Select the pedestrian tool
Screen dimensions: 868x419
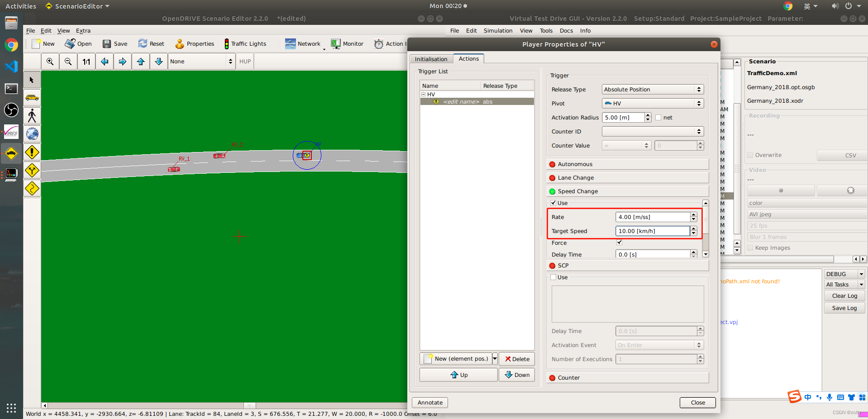click(32, 116)
